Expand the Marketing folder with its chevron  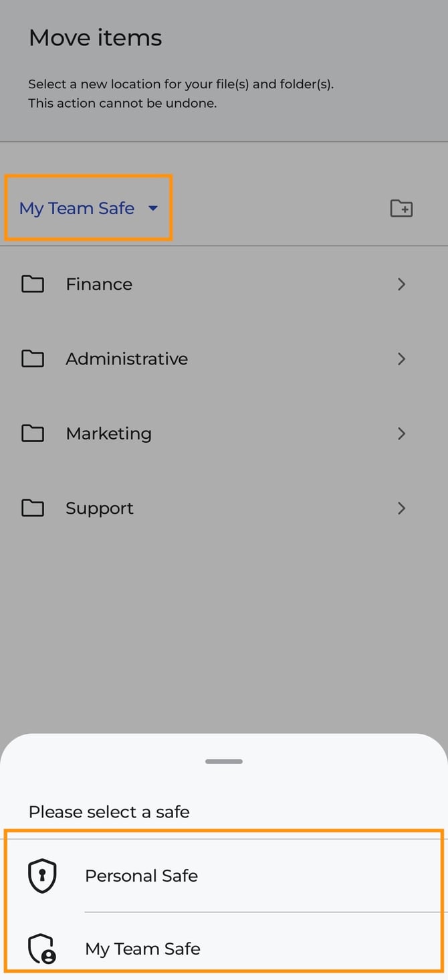[402, 433]
